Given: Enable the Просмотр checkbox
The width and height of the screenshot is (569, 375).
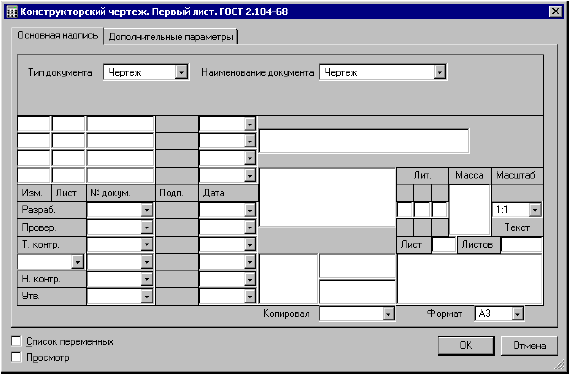Looking at the screenshot, I should click(16, 357).
